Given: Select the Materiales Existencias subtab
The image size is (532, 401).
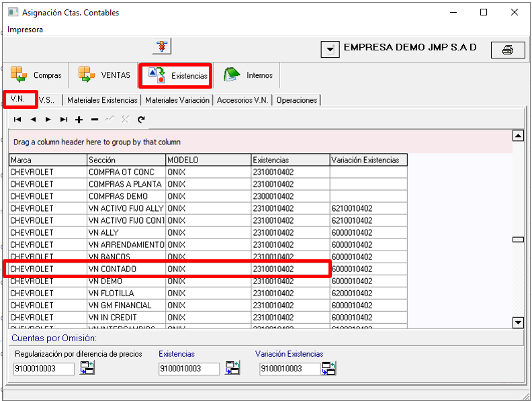Looking at the screenshot, I should coord(102,100).
